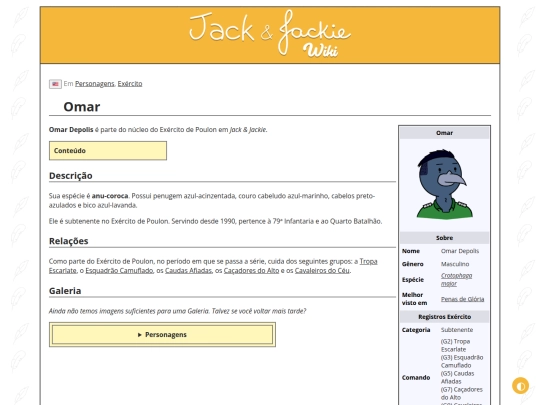Click the Galeria section heading
This screenshot has width=540, height=405.
click(x=65, y=291)
